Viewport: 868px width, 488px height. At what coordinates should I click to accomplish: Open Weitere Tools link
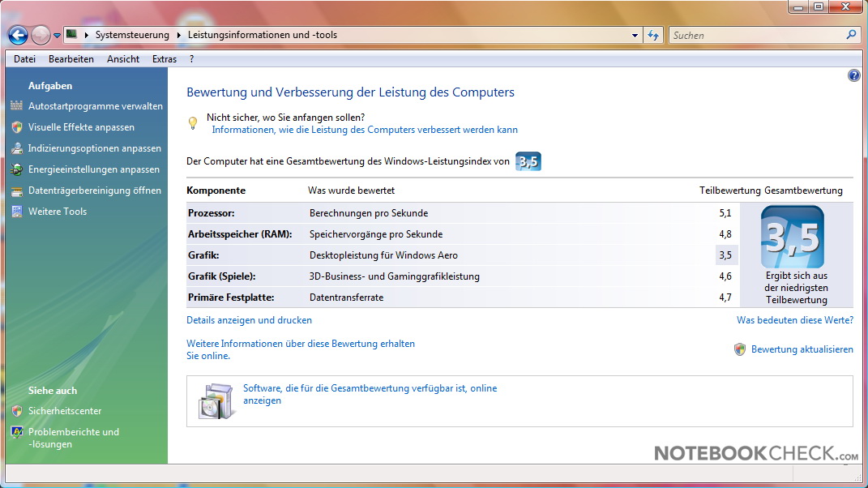(x=58, y=211)
